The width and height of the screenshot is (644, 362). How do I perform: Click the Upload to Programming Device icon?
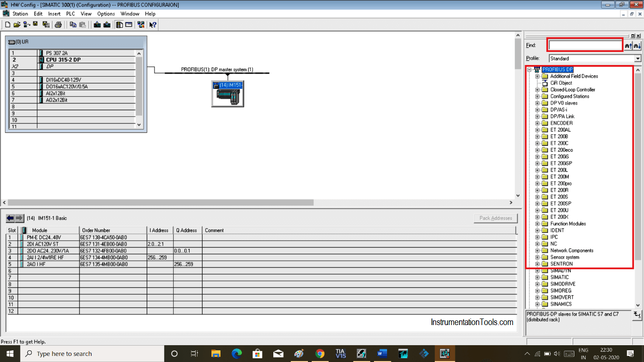pyautogui.click(x=107, y=24)
